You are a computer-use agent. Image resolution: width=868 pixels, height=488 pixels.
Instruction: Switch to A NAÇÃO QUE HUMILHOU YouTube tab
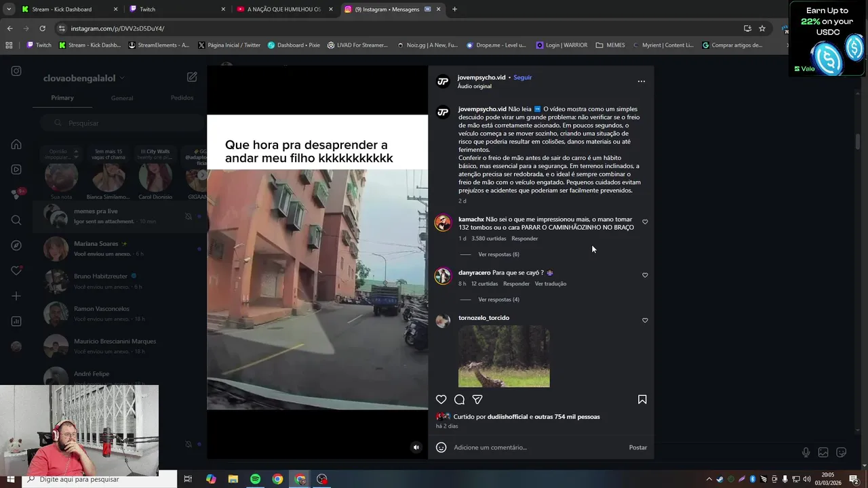[284, 9]
